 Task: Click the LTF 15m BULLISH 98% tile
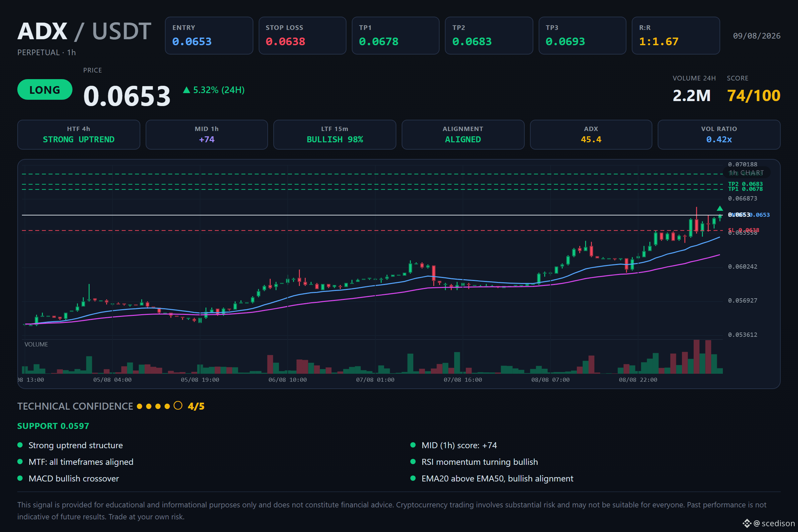(335, 135)
